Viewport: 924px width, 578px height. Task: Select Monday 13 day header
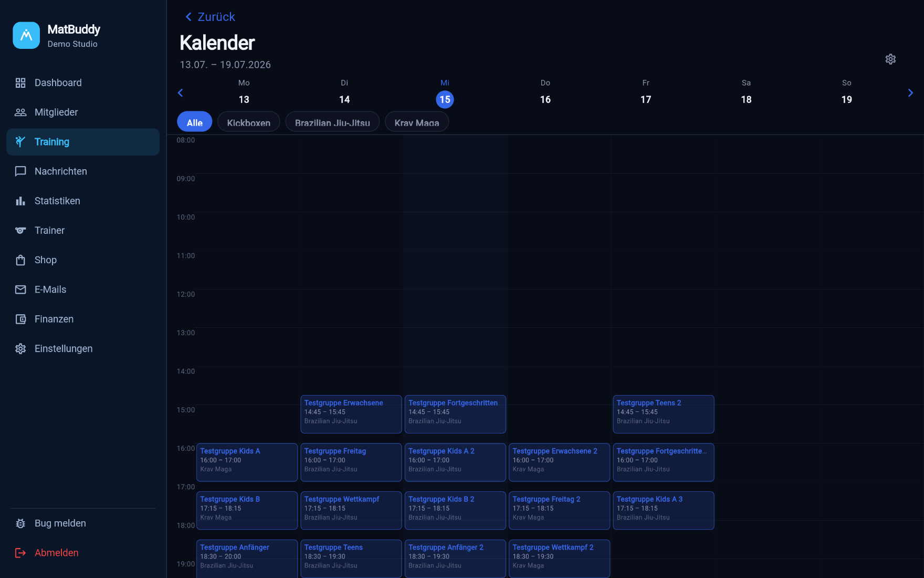(244, 92)
